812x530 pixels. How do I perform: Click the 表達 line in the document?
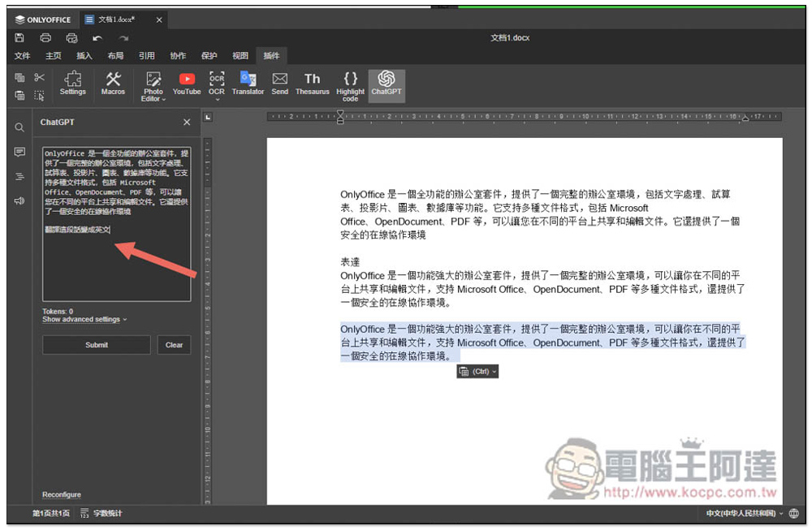[349, 262]
